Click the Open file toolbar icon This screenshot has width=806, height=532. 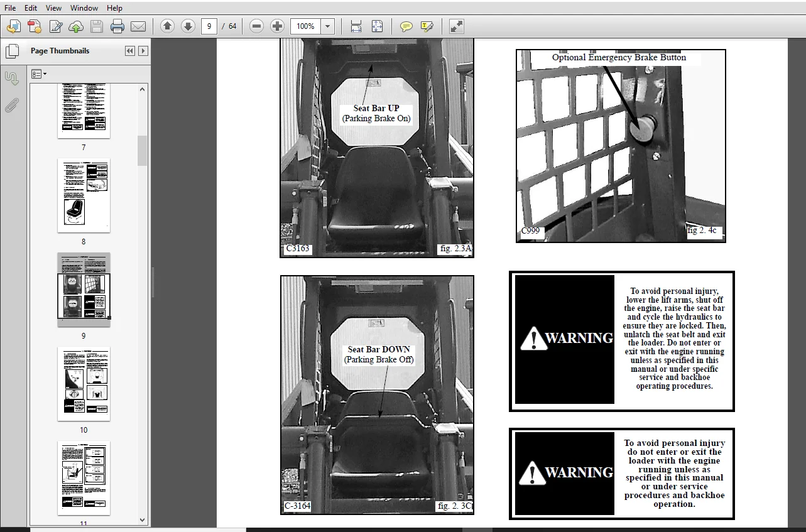[x=14, y=26]
